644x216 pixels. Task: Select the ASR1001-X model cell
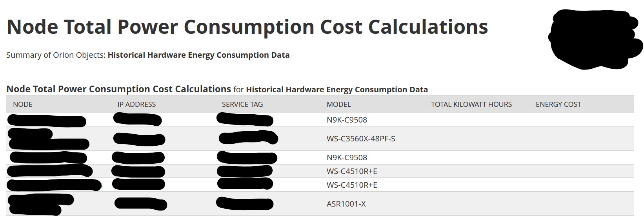(346, 204)
